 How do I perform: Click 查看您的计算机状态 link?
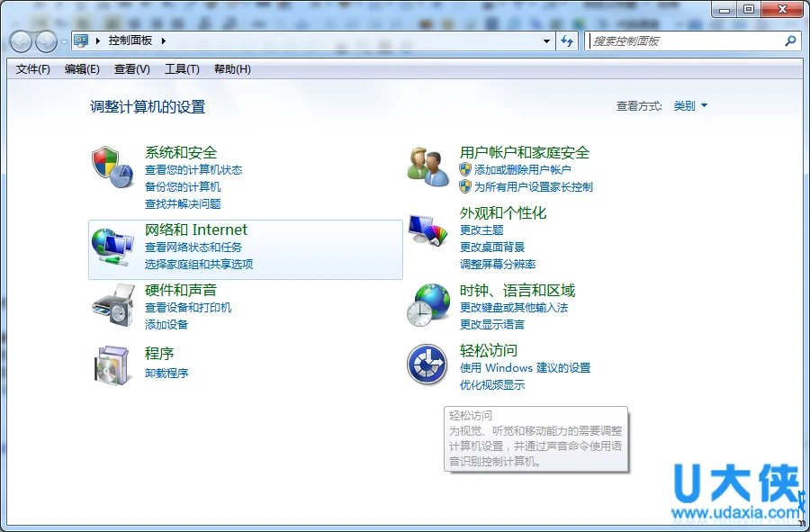(193, 170)
